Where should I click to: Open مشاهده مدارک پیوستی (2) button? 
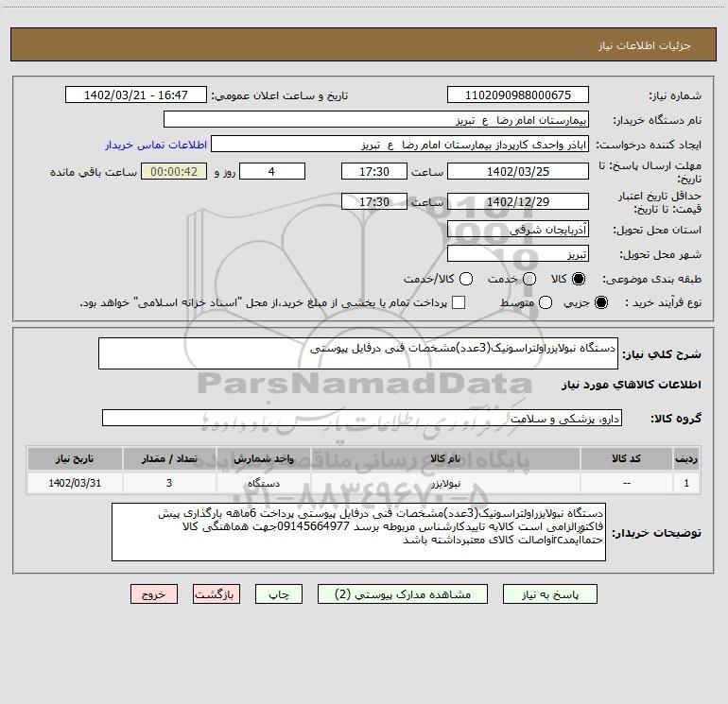click(x=403, y=594)
